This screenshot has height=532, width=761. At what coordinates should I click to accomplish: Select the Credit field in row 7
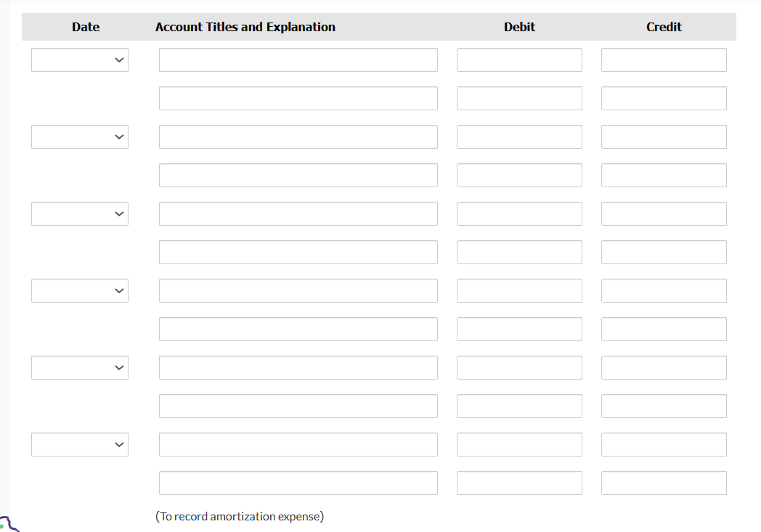(664, 290)
